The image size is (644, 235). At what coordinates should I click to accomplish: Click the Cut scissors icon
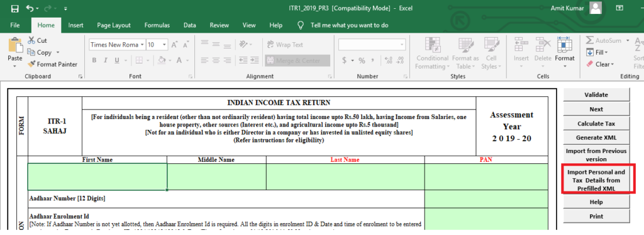pos(31,40)
